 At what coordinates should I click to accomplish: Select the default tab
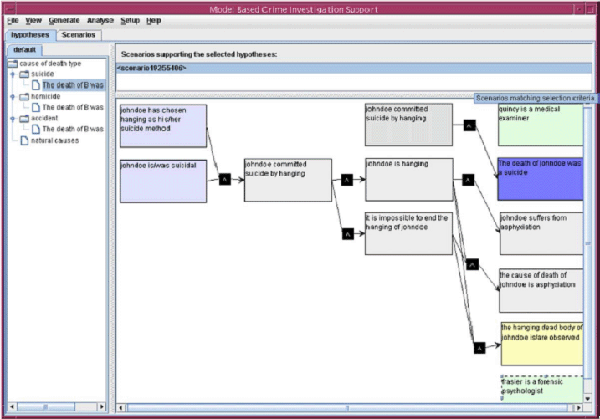click(x=25, y=49)
